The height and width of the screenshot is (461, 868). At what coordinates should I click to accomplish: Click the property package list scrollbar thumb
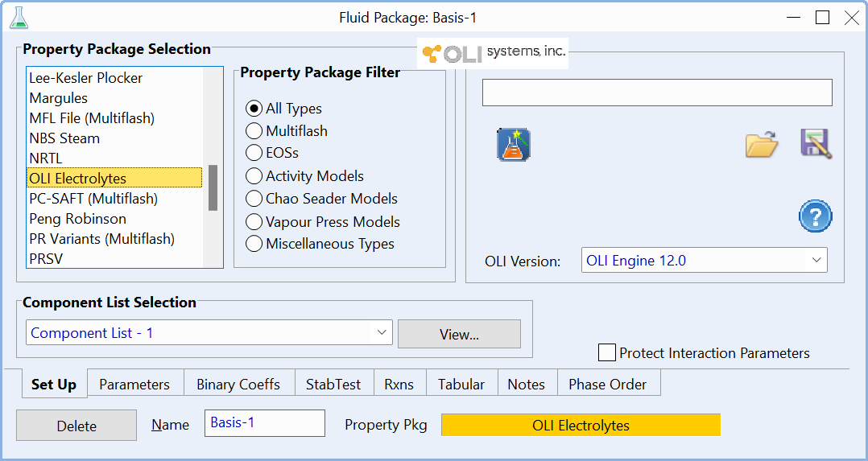pos(213,187)
